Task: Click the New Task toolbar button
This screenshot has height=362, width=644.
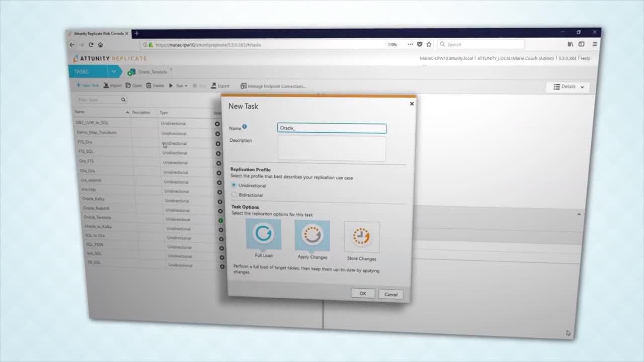Action: (x=88, y=85)
